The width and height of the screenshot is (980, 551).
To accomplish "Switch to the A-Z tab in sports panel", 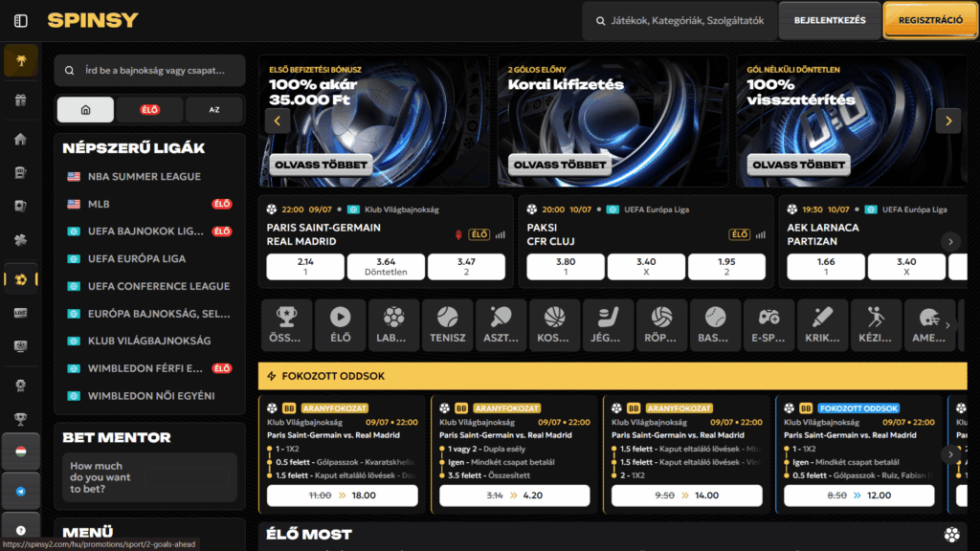I will tap(214, 109).
